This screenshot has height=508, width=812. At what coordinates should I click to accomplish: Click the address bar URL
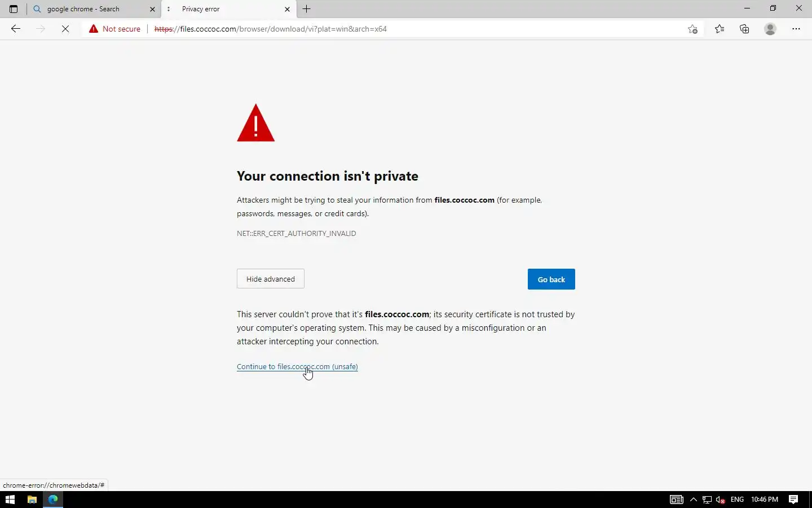click(271, 29)
